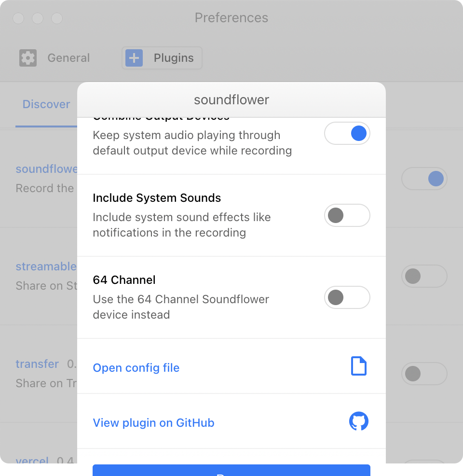Turn on the 64 Channel toggle

click(x=347, y=297)
